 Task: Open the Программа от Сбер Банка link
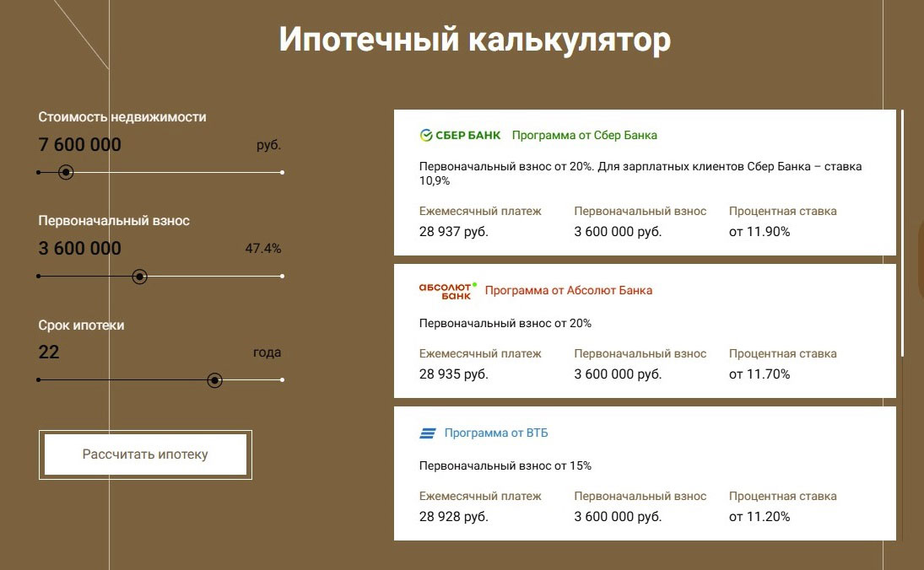(x=584, y=135)
